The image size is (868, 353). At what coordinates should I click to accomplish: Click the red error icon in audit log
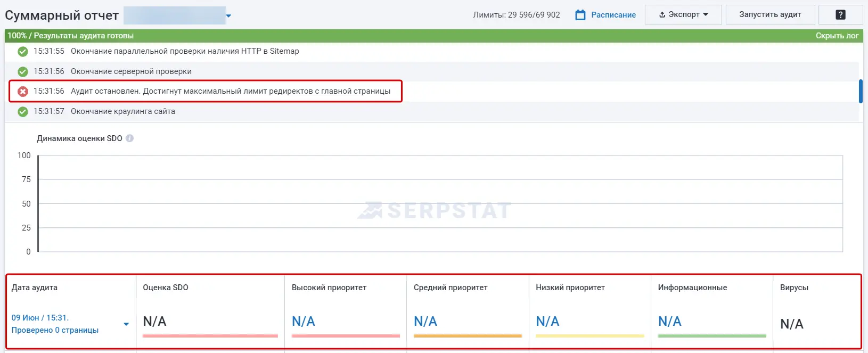23,92
